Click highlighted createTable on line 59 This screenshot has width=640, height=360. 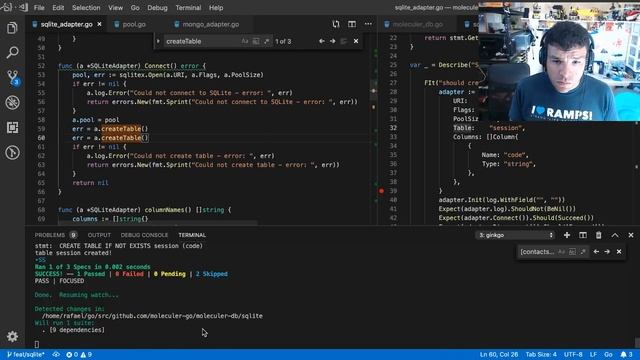(x=121, y=129)
